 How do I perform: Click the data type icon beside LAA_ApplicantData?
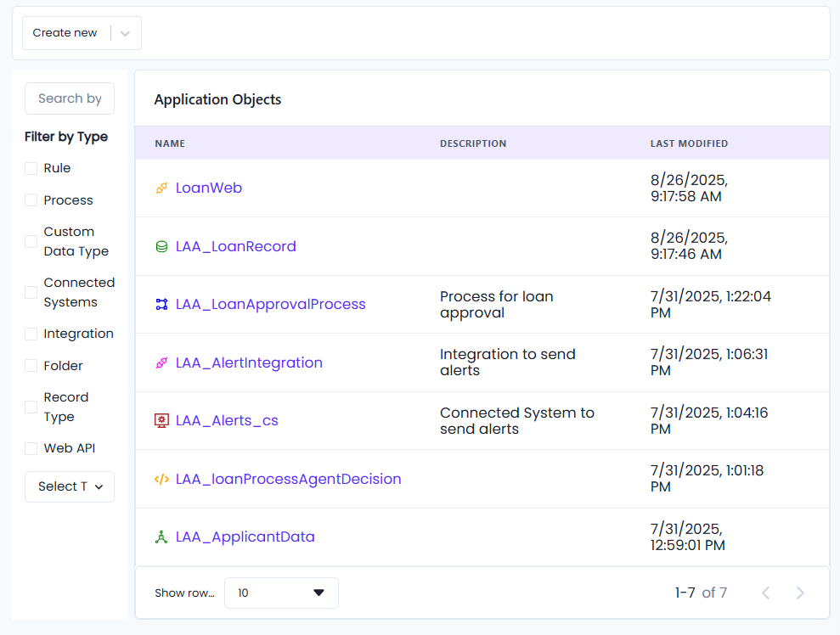[161, 537]
